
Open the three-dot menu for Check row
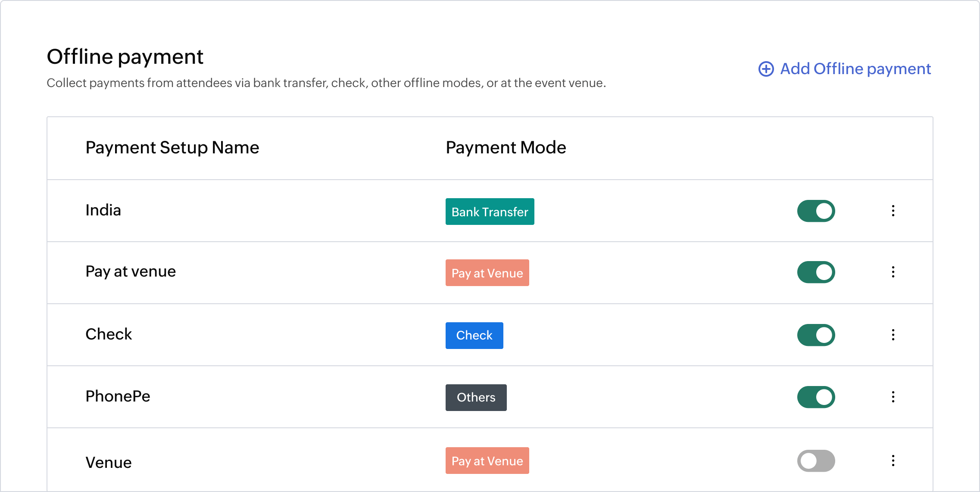[x=893, y=335]
